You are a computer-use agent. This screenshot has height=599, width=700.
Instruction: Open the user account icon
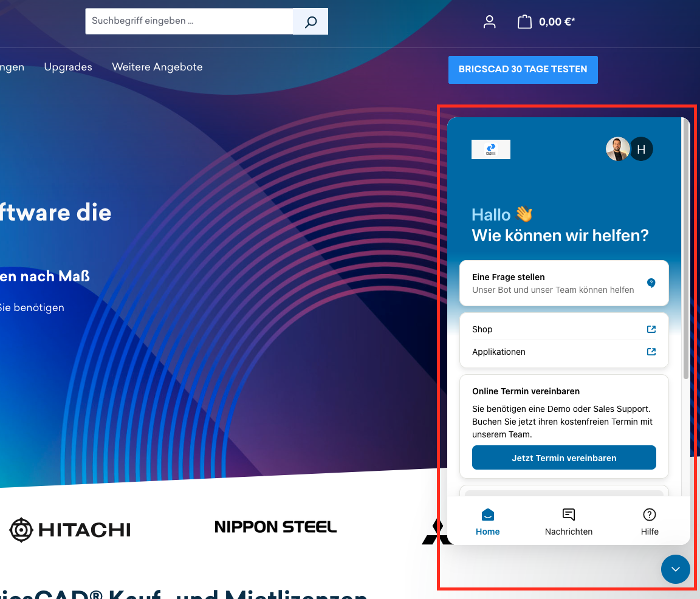pyautogui.click(x=489, y=22)
